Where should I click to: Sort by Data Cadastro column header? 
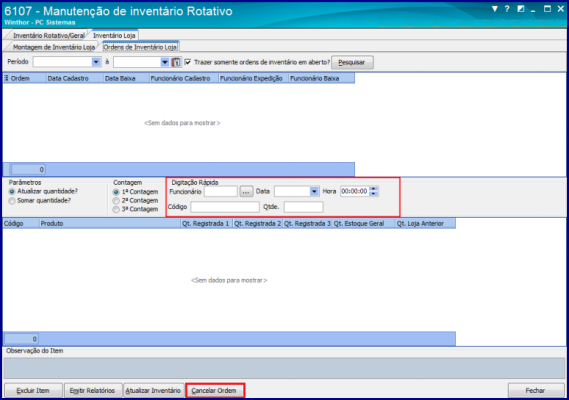(x=75, y=78)
